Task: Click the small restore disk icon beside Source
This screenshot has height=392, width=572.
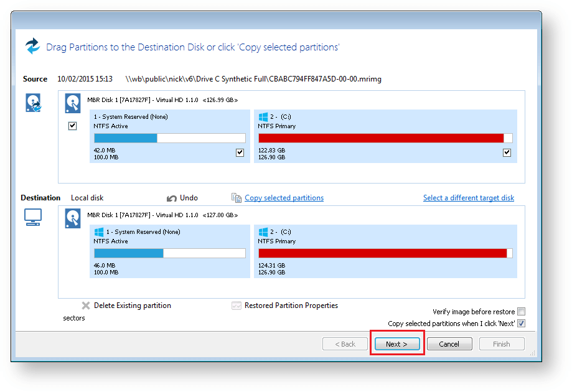Action: 32,103
